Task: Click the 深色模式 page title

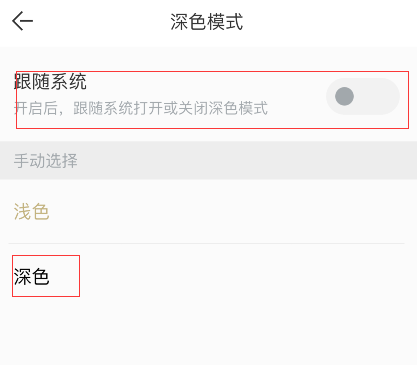Action: pyautogui.click(x=207, y=22)
